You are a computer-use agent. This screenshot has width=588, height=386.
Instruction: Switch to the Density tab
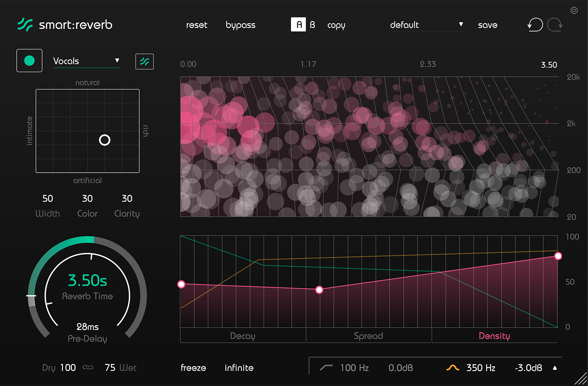click(494, 336)
